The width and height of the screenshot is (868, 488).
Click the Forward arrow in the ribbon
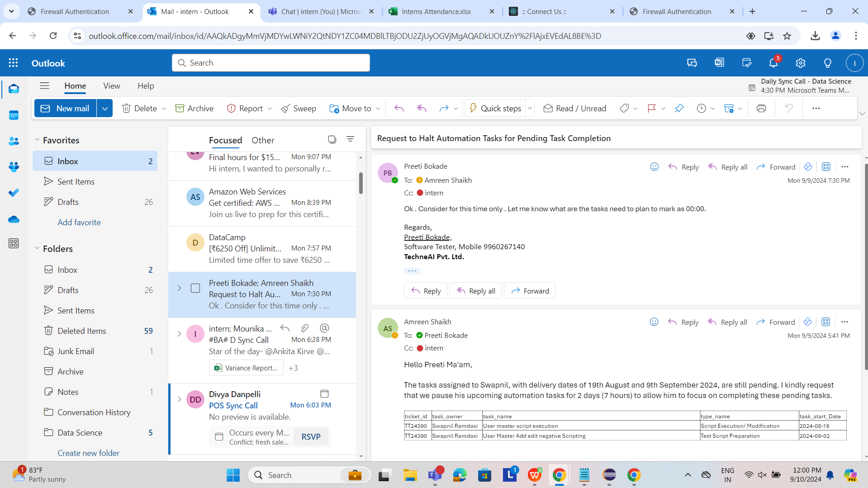tap(443, 109)
